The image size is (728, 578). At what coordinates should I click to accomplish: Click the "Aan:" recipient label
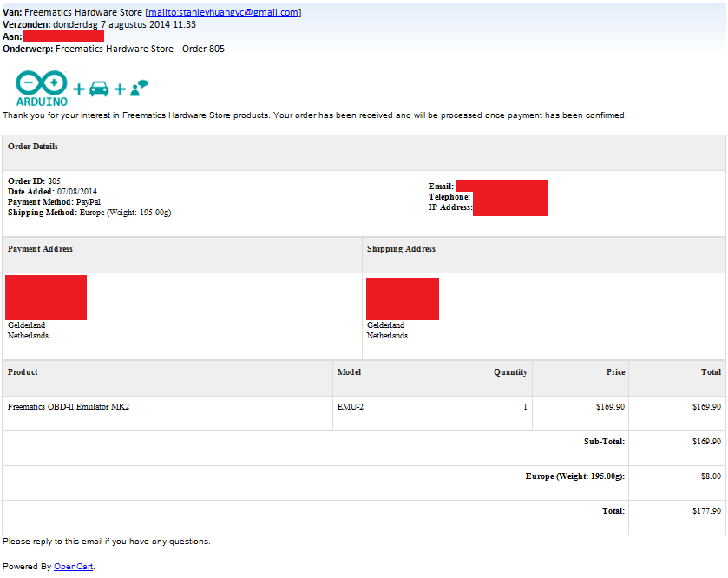tap(12, 36)
